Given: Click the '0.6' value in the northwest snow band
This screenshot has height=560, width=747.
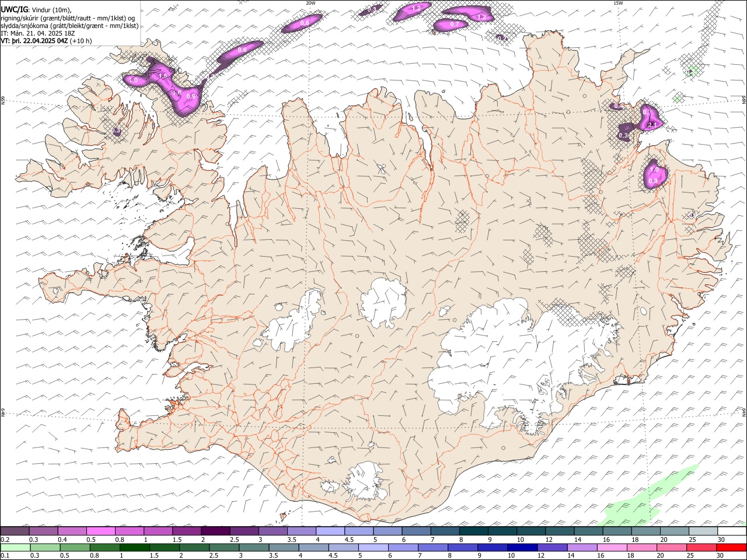Looking at the screenshot, I should pyautogui.click(x=242, y=50).
